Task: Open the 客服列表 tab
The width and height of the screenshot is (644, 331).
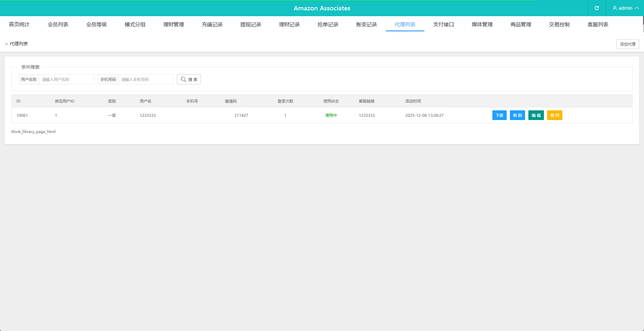Action: pyautogui.click(x=598, y=25)
